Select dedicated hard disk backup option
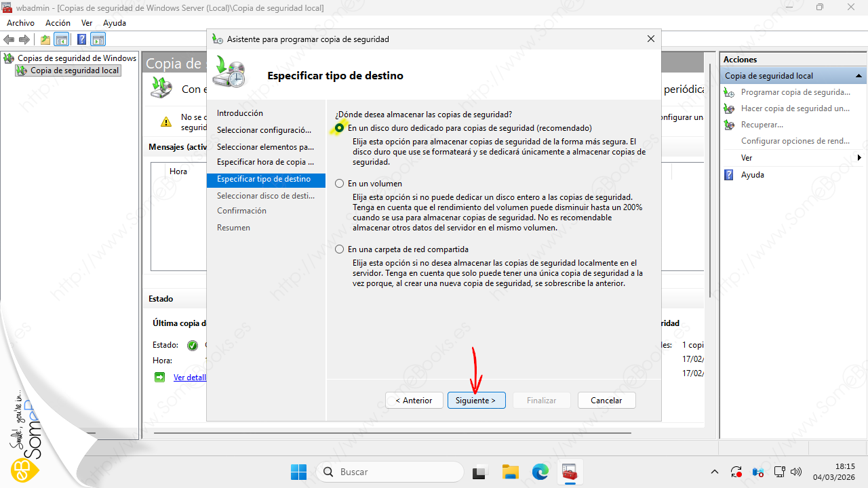 [340, 128]
